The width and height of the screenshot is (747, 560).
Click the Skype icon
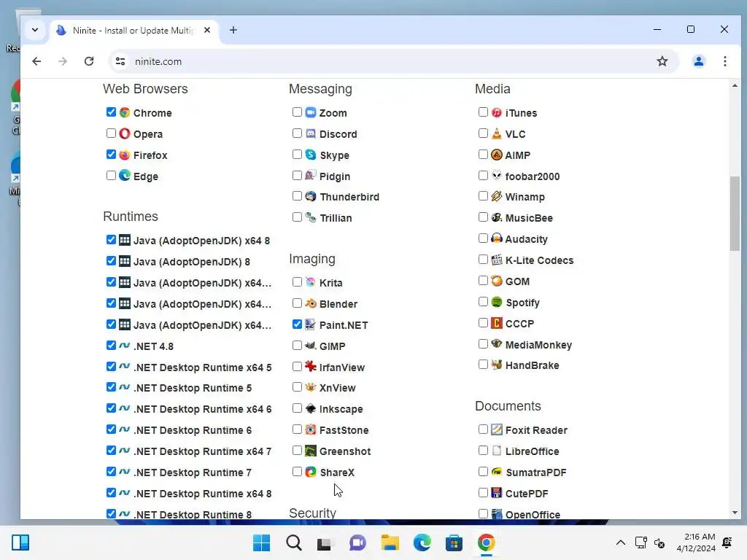pyautogui.click(x=311, y=155)
